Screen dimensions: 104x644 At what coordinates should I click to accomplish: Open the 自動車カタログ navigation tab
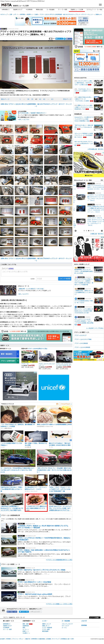(x=17, y=10)
